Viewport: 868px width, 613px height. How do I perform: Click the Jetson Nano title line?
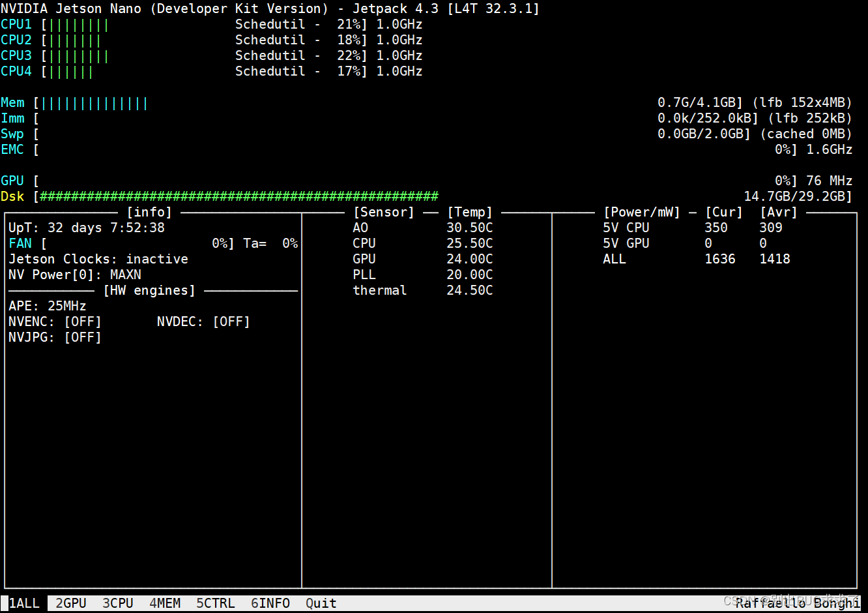pos(270,9)
